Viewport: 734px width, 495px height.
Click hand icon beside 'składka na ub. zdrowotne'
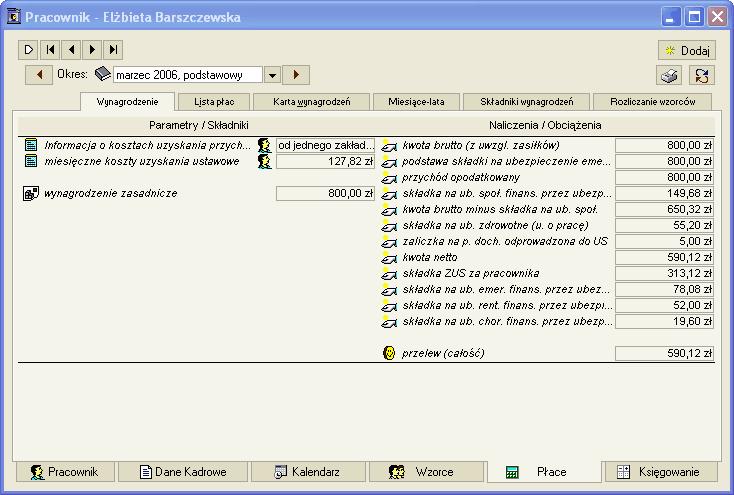(x=389, y=226)
